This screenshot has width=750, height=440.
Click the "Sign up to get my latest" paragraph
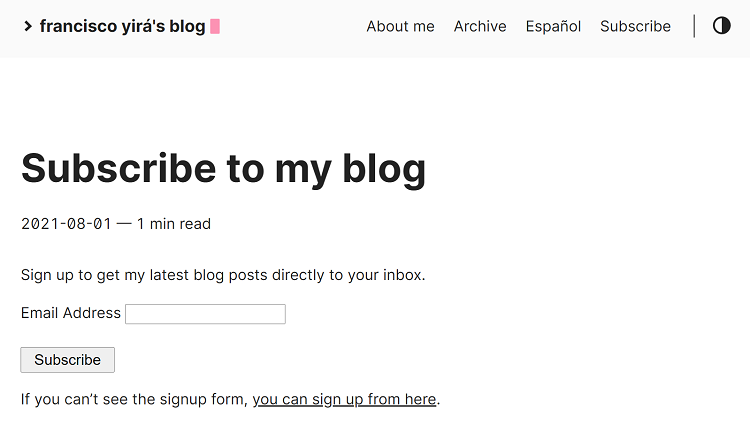[x=223, y=275]
